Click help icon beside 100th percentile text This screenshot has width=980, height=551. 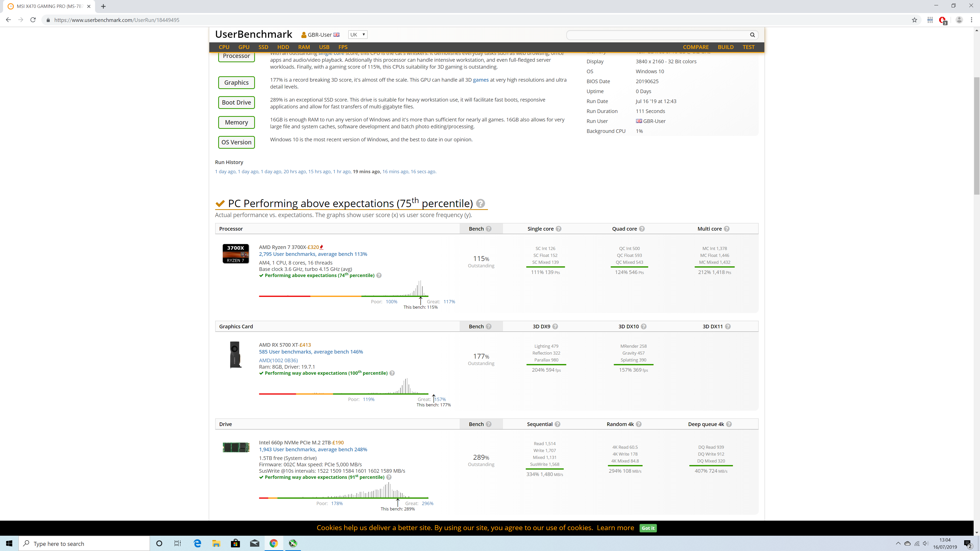[x=392, y=373]
